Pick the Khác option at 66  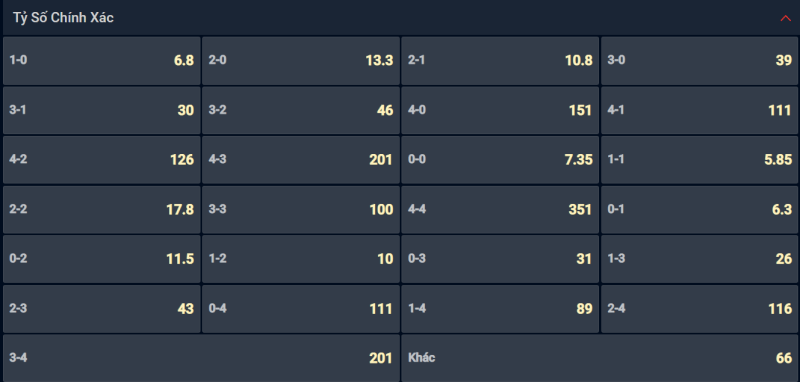coord(600,358)
